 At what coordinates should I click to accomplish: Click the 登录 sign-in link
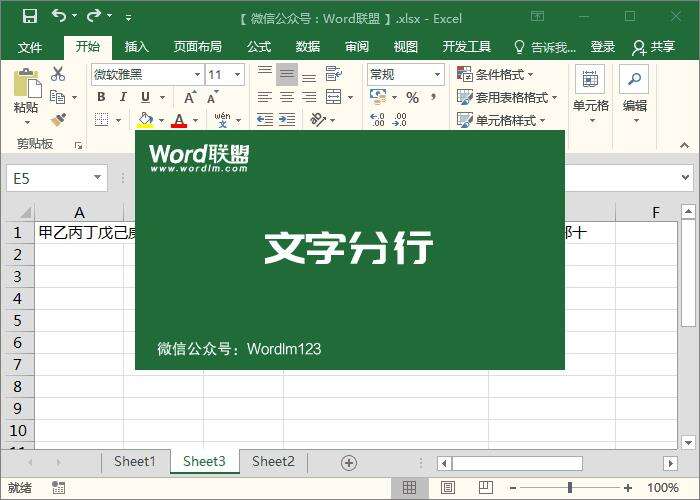[603, 47]
